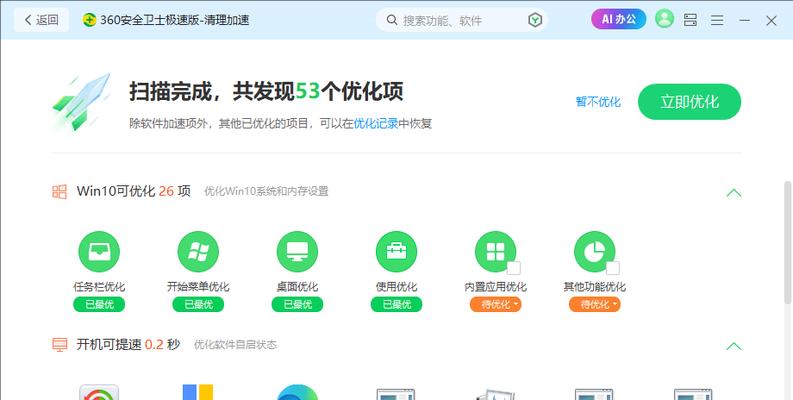Select the 其他功能优化 pie chart icon
Screen dimensions: 793x400
coord(595,252)
